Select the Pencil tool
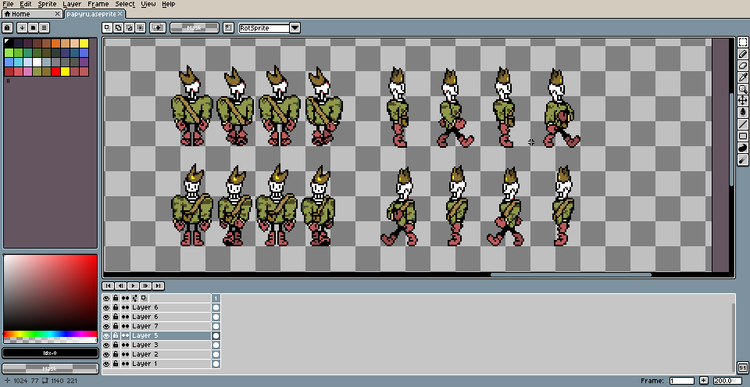The height and width of the screenshot is (387, 750). 743,54
